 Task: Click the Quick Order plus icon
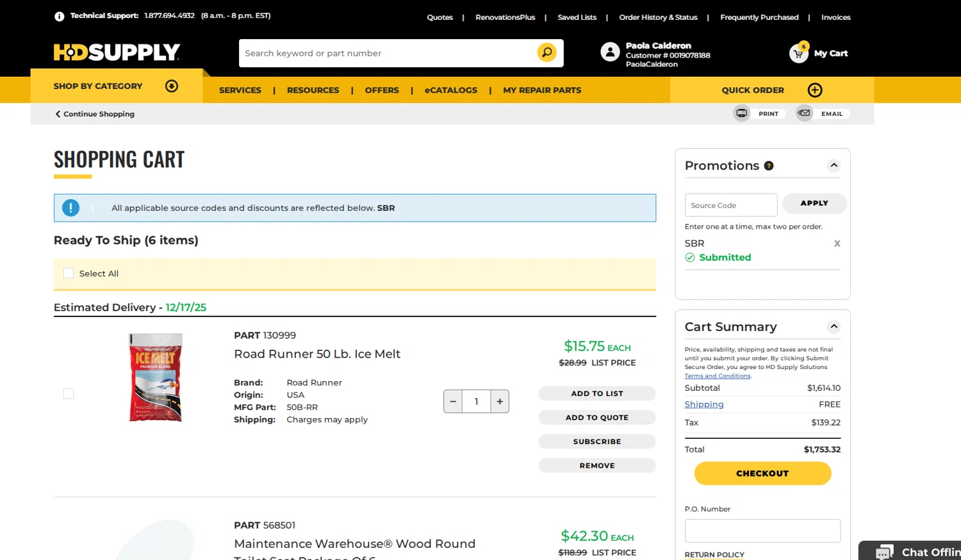tap(815, 90)
